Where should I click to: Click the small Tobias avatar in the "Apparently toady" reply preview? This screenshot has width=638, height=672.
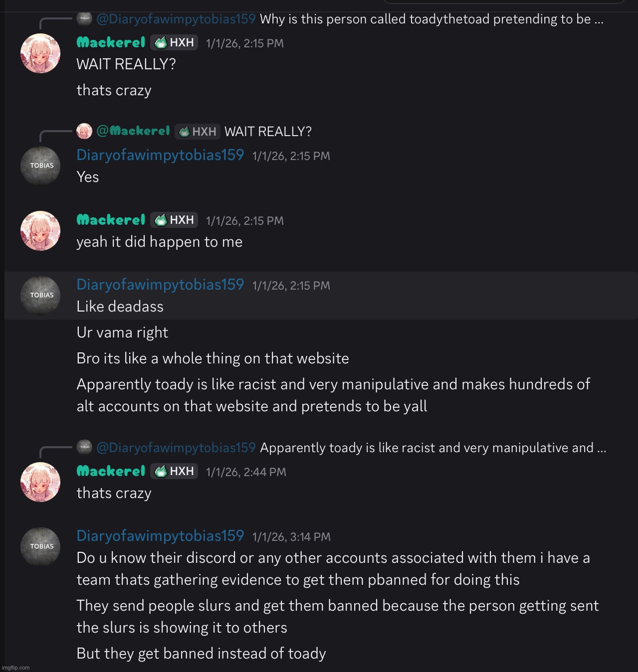tap(84, 447)
